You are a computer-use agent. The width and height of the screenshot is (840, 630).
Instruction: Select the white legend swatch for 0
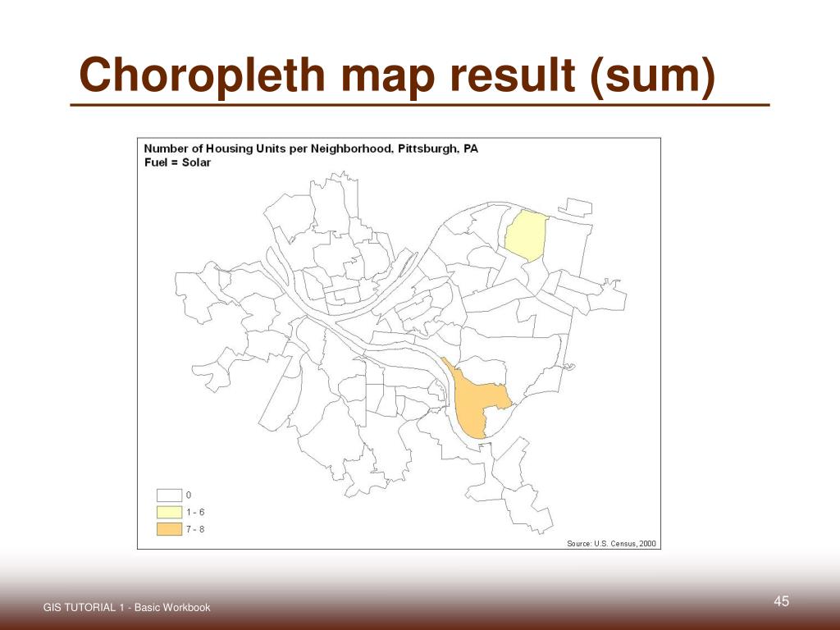[x=169, y=495]
